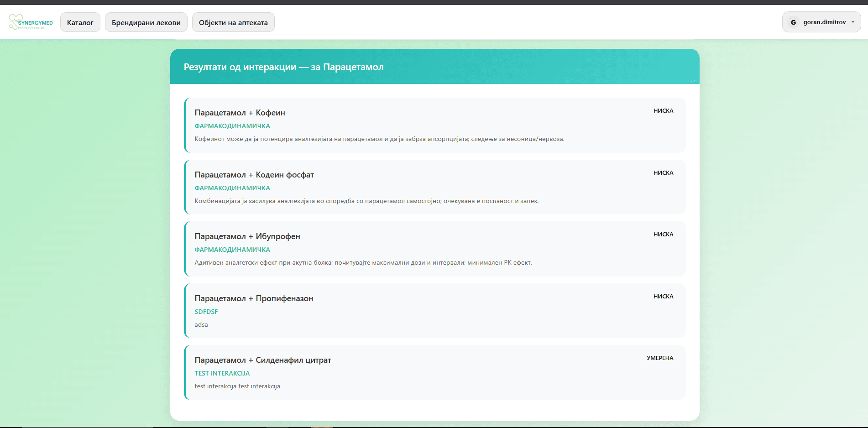Click the Парацетамол + Ибупрофен heading
Image resolution: width=868 pixels, height=428 pixels.
click(247, 236)
